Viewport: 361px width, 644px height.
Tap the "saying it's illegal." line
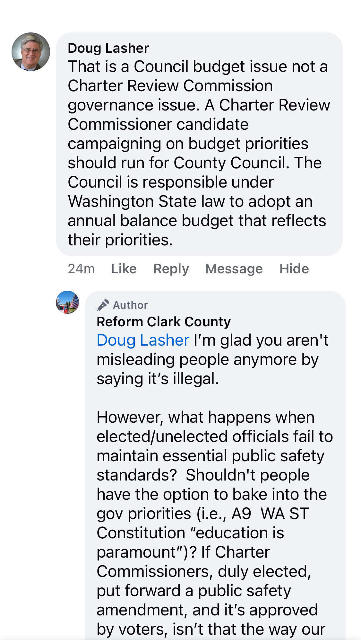pyautogui.click(x=158, y=379)
